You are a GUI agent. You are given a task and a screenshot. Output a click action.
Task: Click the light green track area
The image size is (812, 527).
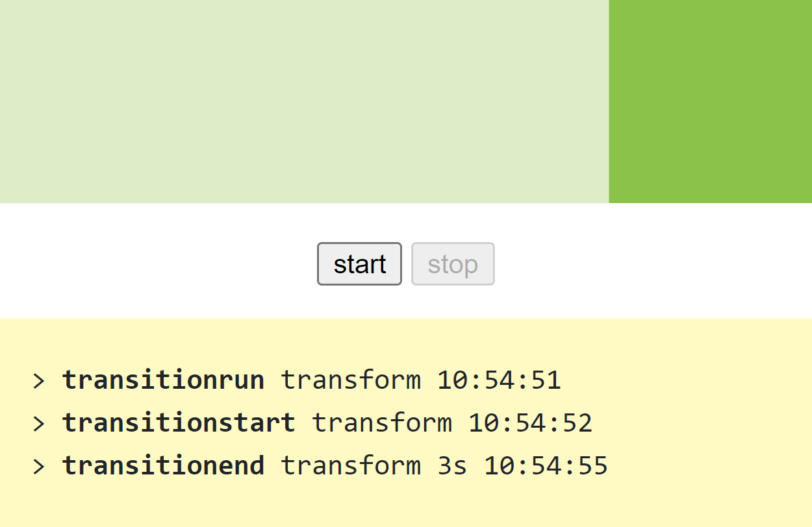304,101
